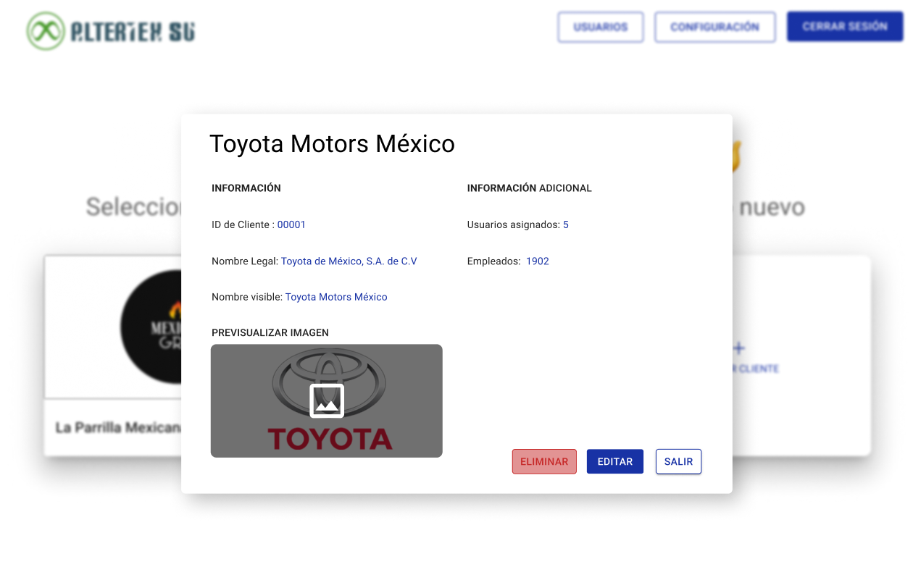The height and width of the screenshot is (588, 913).
Task: Click the PREVISUALIZAR IMAGEN heading
Action: point(270,332)
